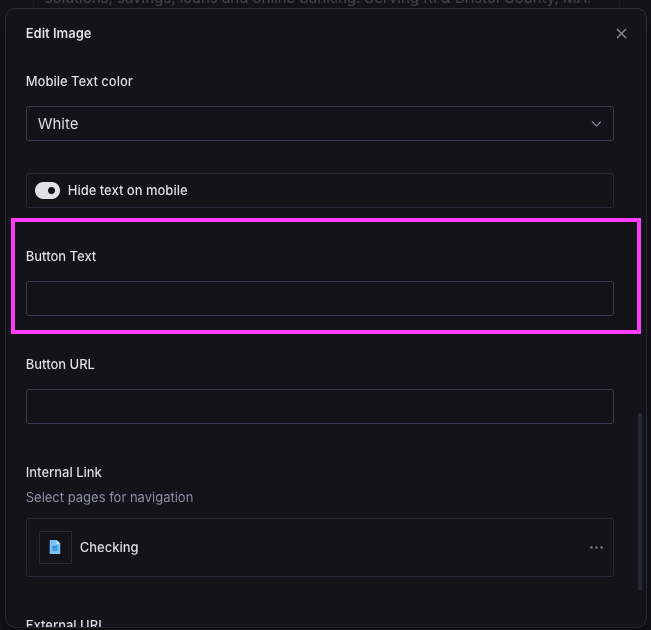Click the Hide text on mobile label
The width and height of the screenshot is (651, 630).
tap(127, 190)
